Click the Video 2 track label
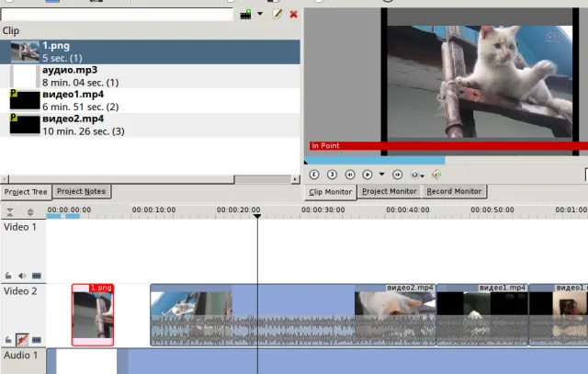This screenshot has height=374, width=588. (20, 291)
